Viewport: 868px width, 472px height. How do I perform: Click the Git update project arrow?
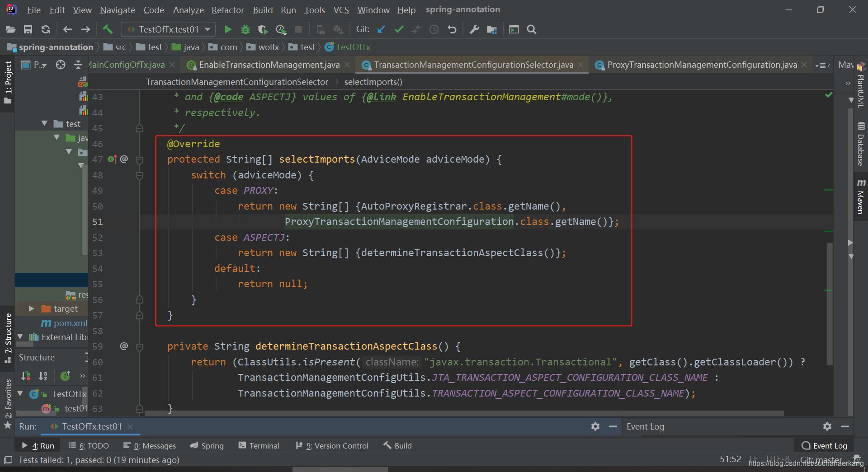click(x=381, y=29)
